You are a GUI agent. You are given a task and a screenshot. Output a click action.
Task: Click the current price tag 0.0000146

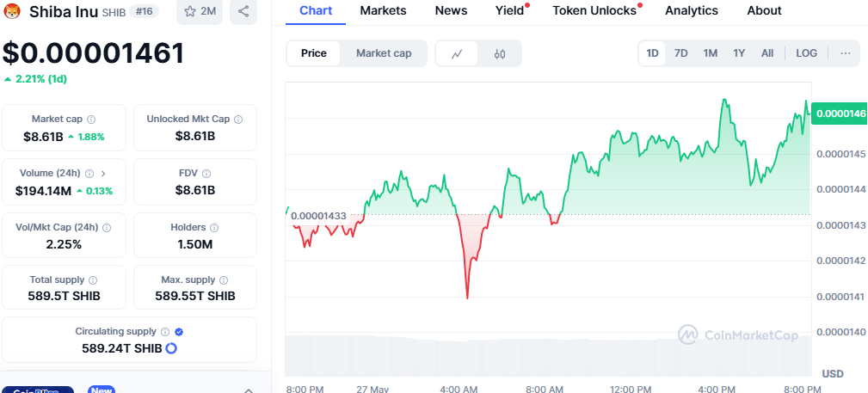pyautogui.click(x=840, y=114)
